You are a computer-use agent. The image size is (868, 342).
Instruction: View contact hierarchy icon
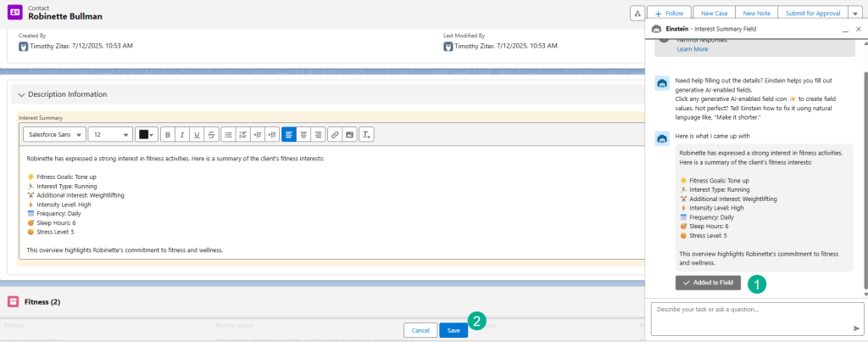(637, 14)
